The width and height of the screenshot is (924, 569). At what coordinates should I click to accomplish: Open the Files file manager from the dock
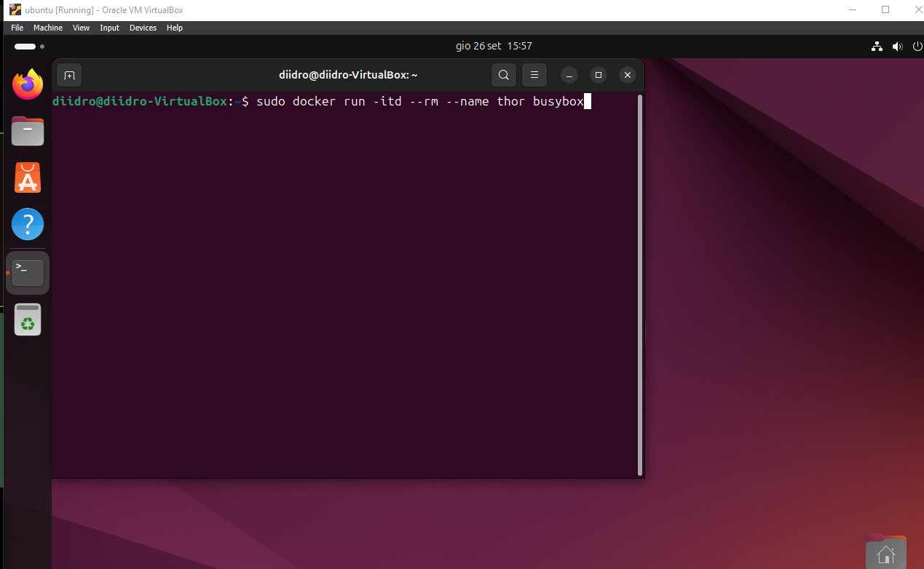(27, 131)
